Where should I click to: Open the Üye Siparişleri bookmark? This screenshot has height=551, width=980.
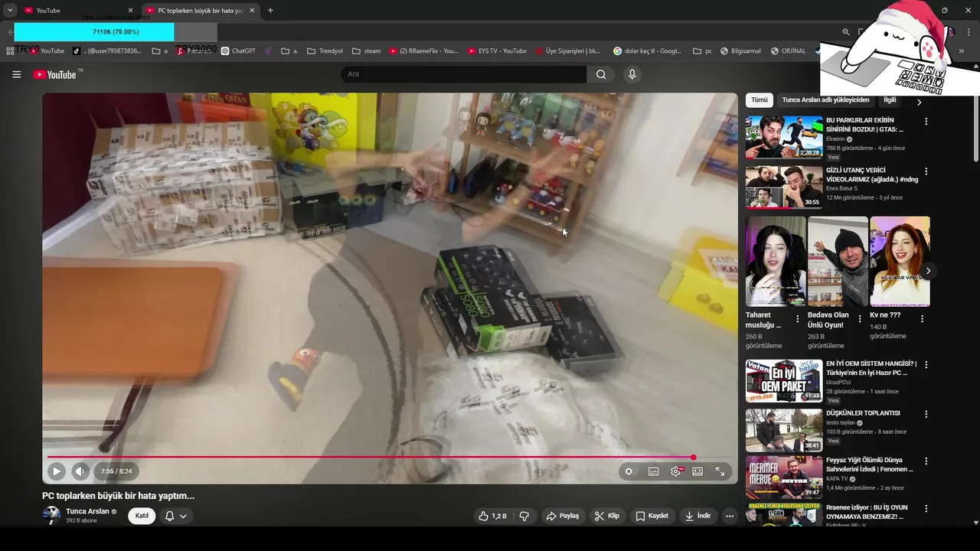[567, 51]
